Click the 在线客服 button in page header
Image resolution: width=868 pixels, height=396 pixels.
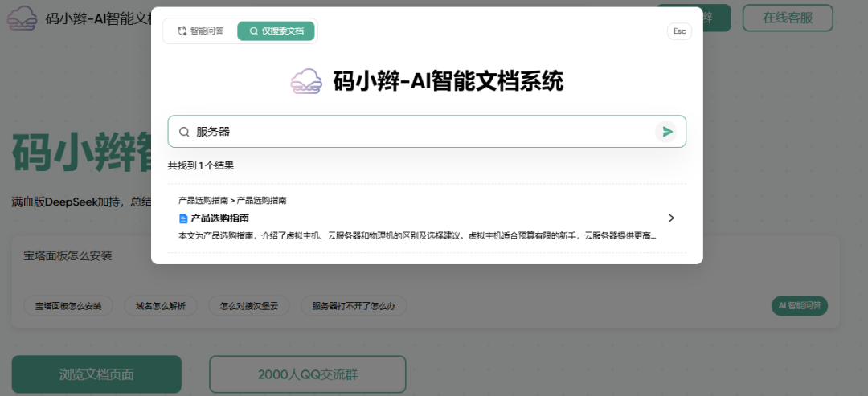click(x=787, y=18)
